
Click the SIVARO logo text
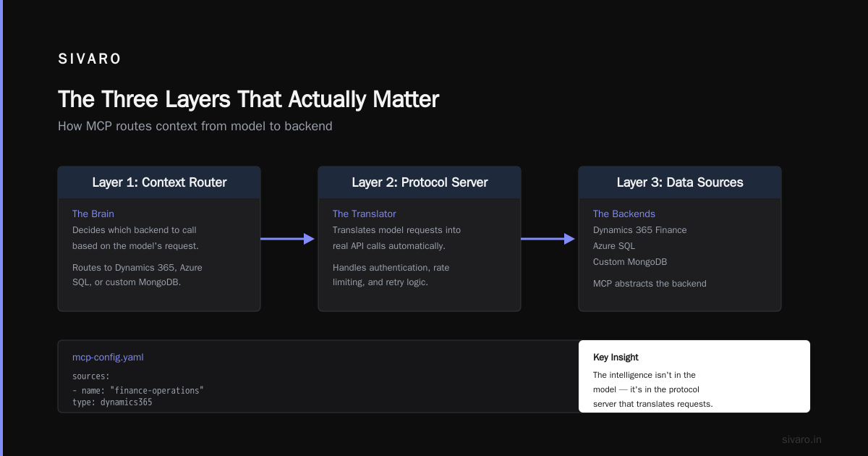coord(90,59)
